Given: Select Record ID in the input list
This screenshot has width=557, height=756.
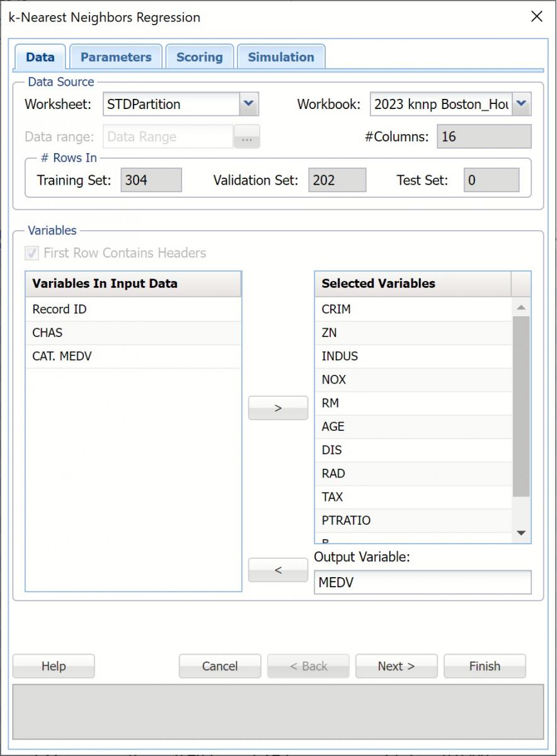Looking at the screenshot, I should click(59, 309).
